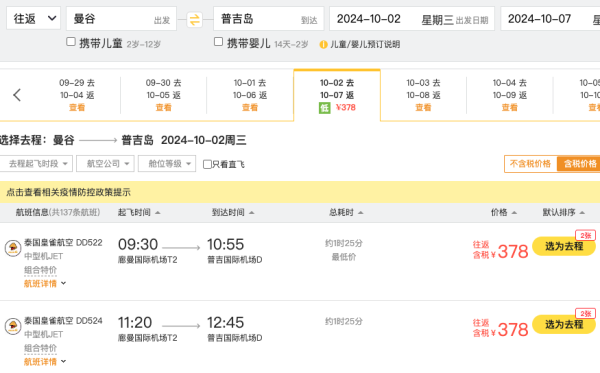Click the yellow epidemic policy notice banner
Viewport: 600px width, 373px height.
tap(300, 192)
